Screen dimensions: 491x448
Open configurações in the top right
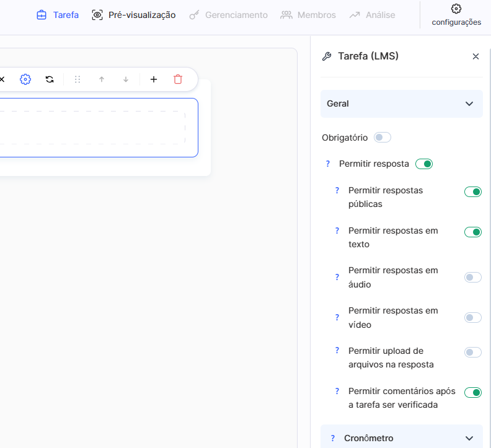point(456,15)
